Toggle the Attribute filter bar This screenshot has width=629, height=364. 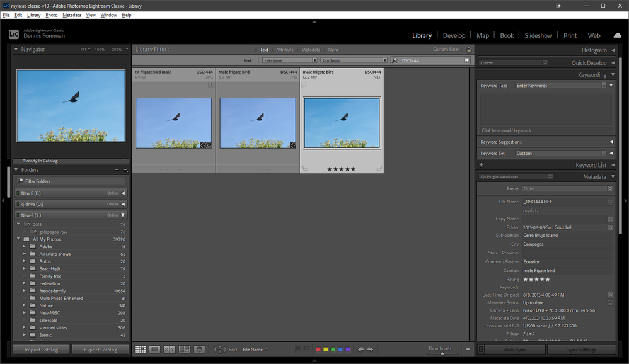[x=285, y=50]
